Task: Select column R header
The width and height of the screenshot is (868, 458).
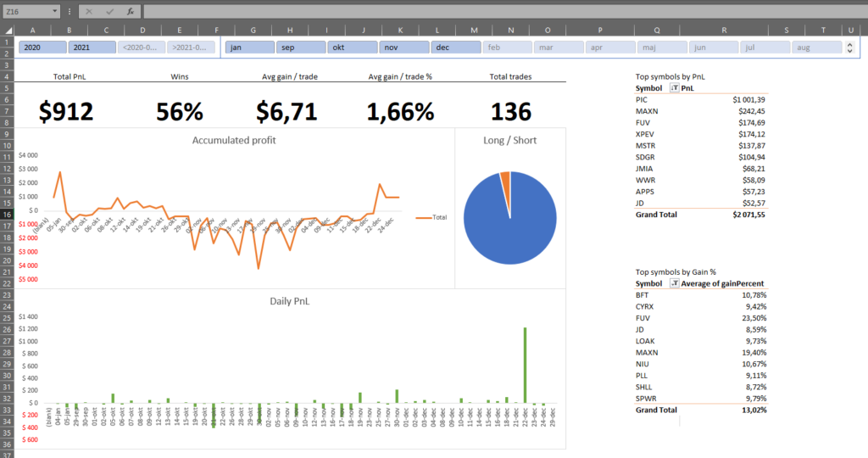Action: click(724, 31)
